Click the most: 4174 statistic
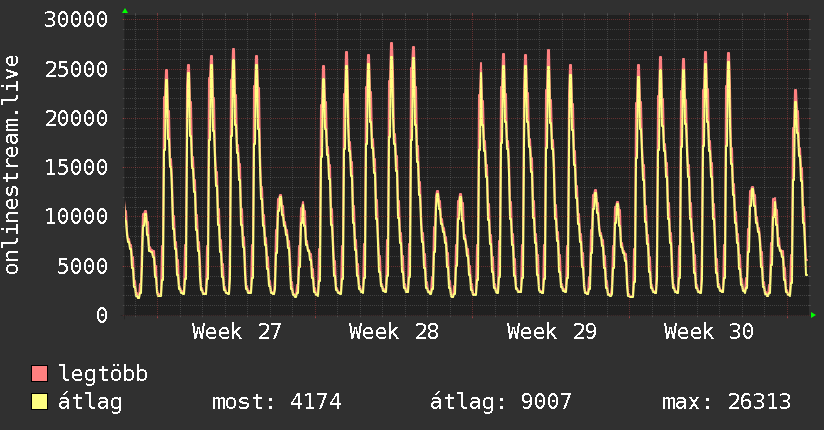 [277, 402]
